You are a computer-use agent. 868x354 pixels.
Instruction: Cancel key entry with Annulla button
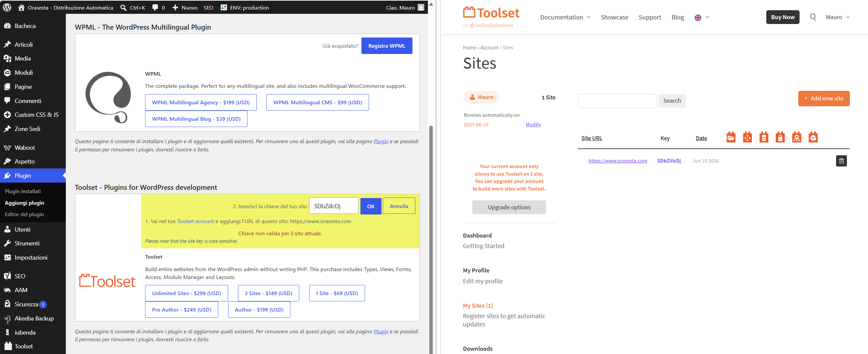tap(399, 206)
